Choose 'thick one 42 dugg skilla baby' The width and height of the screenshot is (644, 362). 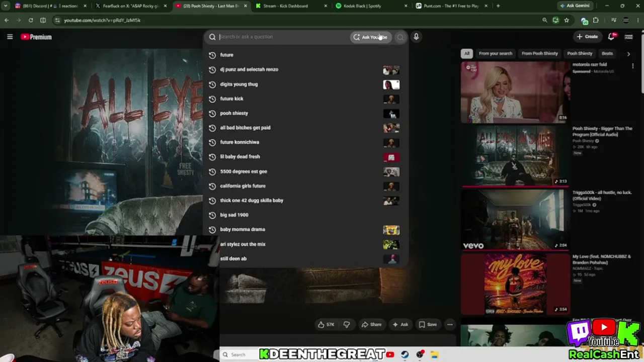click(306, 201)
